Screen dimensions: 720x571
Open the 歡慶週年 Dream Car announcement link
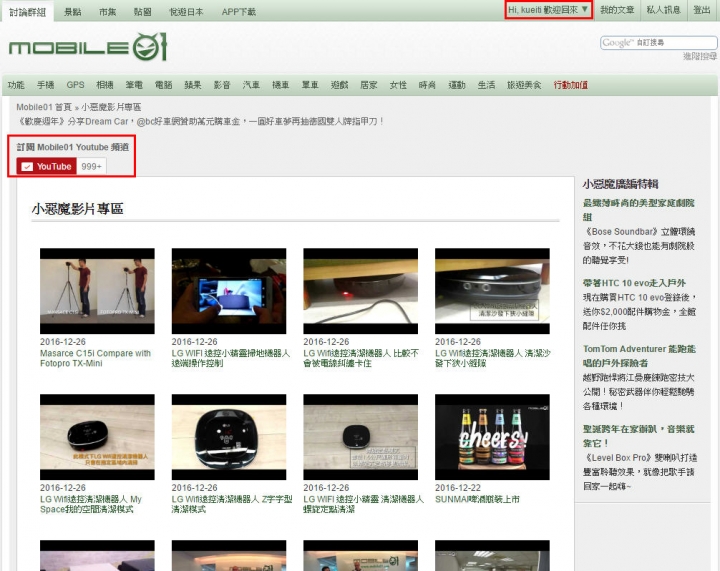[x=200, y=121]
